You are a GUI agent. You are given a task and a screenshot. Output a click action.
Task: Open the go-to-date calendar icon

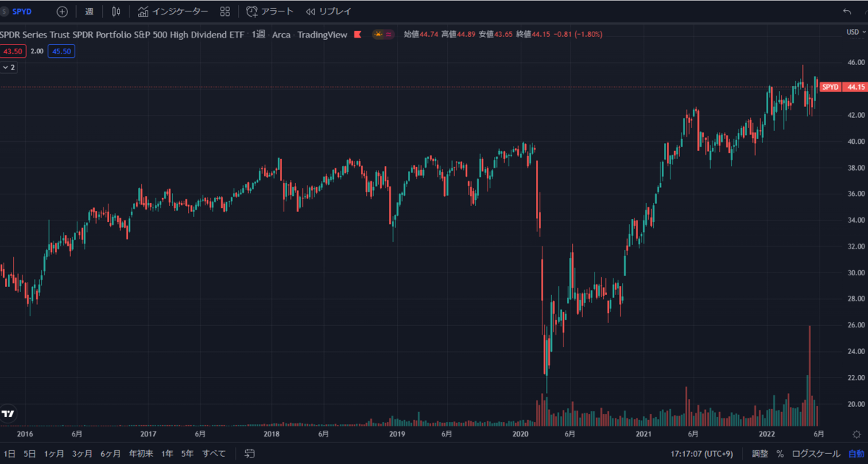tap(250, 454)
